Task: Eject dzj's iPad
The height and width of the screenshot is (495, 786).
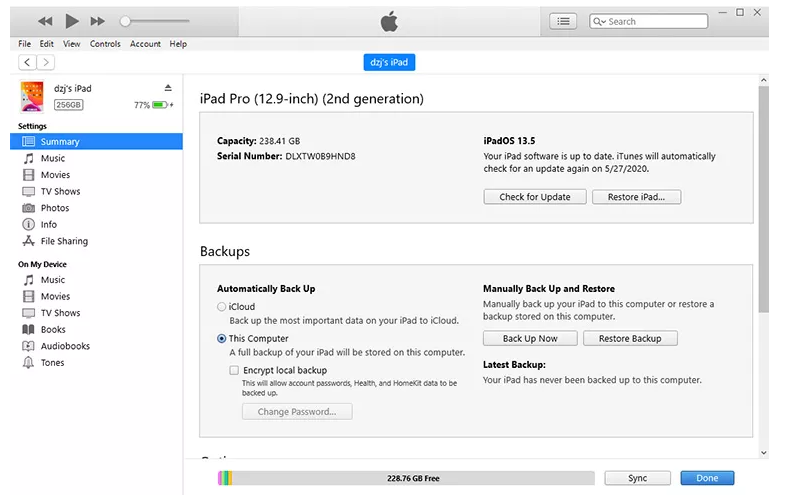Action: point(168,88)
